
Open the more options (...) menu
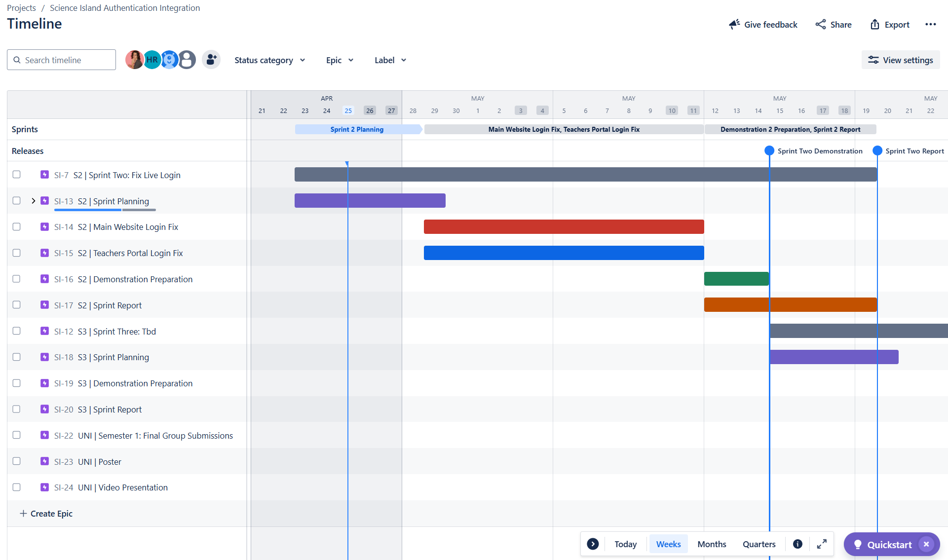pos(931,24)
